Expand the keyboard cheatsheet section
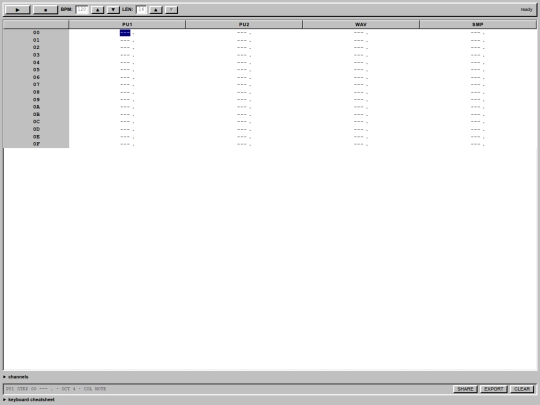 [29, 399]
